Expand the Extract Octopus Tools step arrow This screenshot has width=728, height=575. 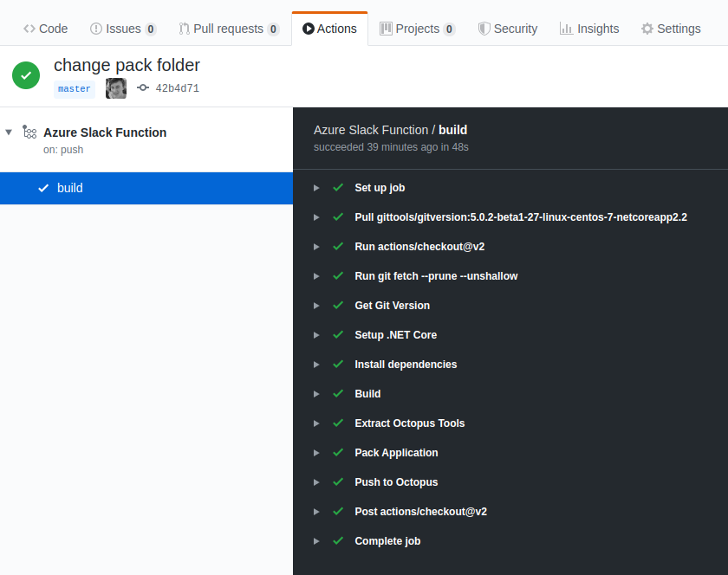coord(316,423)
